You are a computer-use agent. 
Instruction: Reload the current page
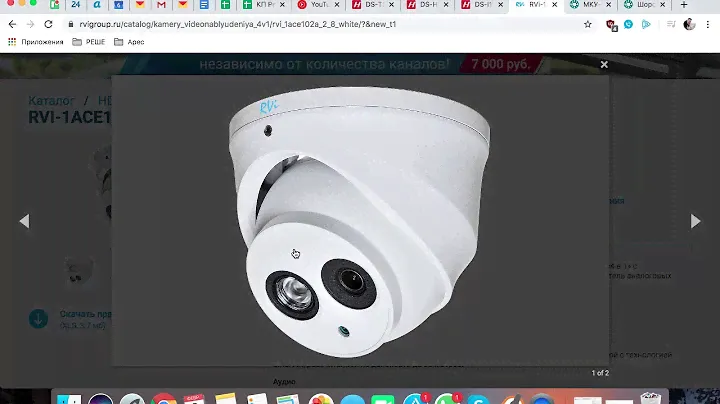tap(50, 24)
